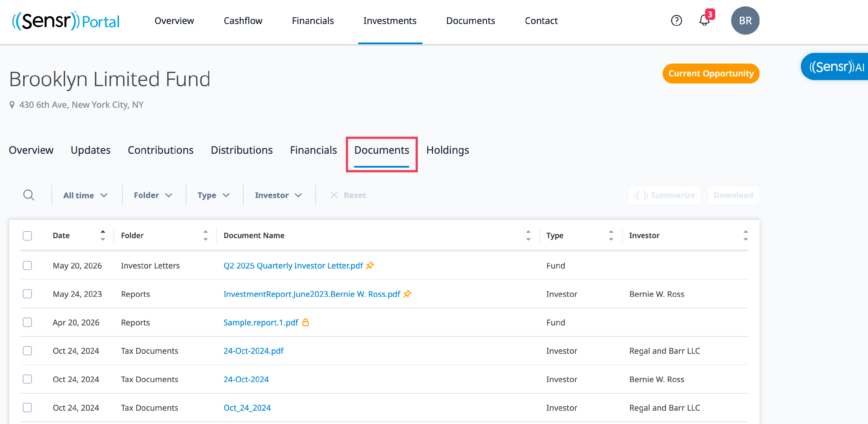Screen dimensions: 868x424
Task: Click the Sensr Portal logo
Action: pos(66,21)
